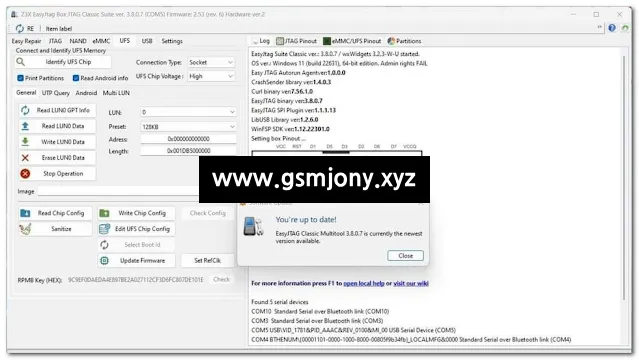Open the blue help question mark icon
639x360 pixels.
tap(612, 28)
